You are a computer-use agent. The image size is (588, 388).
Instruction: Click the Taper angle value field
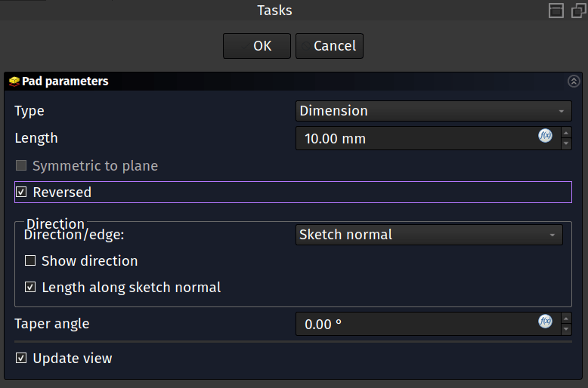(416, 325)
